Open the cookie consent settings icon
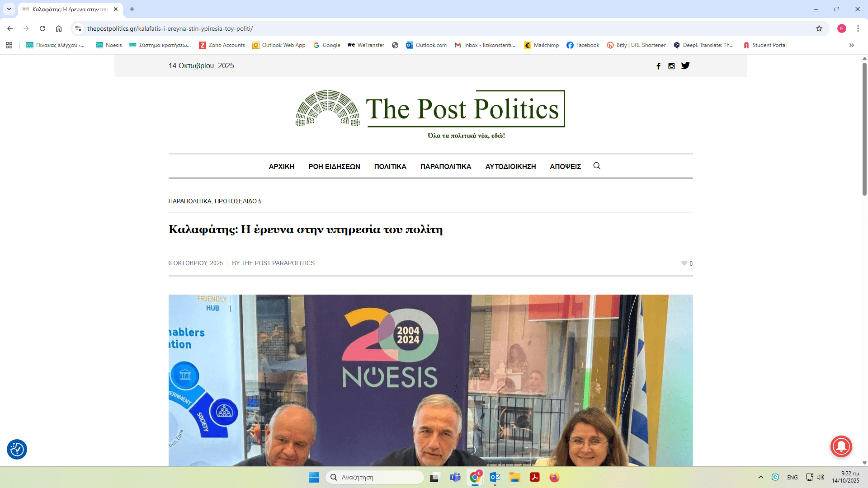The image size is (868, 488). tap(17, 449)
